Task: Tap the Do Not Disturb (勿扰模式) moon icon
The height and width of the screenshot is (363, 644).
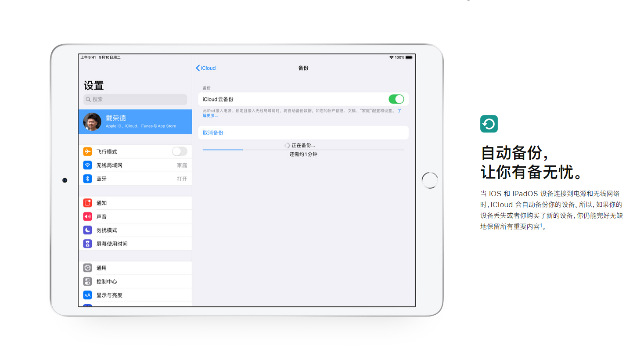Action: click(87, 230)
